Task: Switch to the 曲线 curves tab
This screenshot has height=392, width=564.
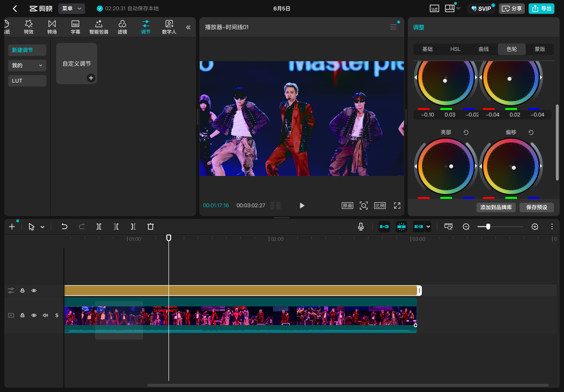Action: pyautogui.click(x=484, y=49)
